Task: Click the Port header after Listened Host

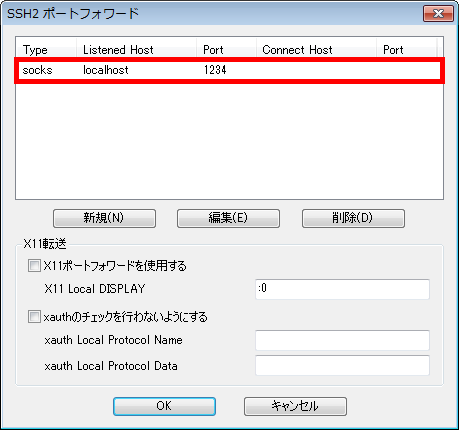Action: (226, 50)
